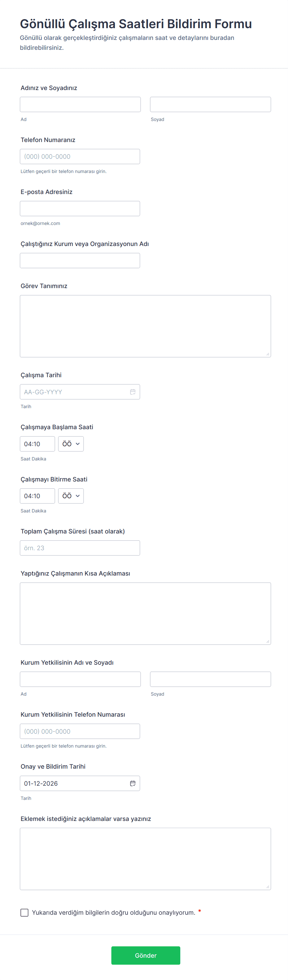Viewport: 288px width, 980px height.
Task: Focus the Telefon Numaranız input
Action: [80, 157]
